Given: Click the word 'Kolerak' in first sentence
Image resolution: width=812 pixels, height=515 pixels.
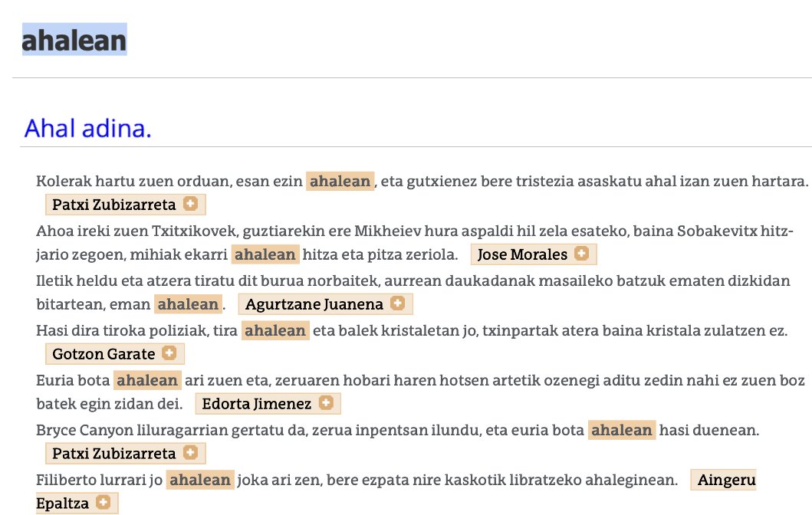Looking at the screenshot, I should (x=64, y=181).
